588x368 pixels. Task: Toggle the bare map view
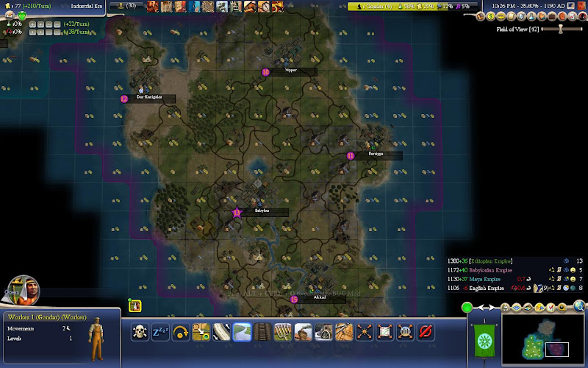(x=528, y=308)
